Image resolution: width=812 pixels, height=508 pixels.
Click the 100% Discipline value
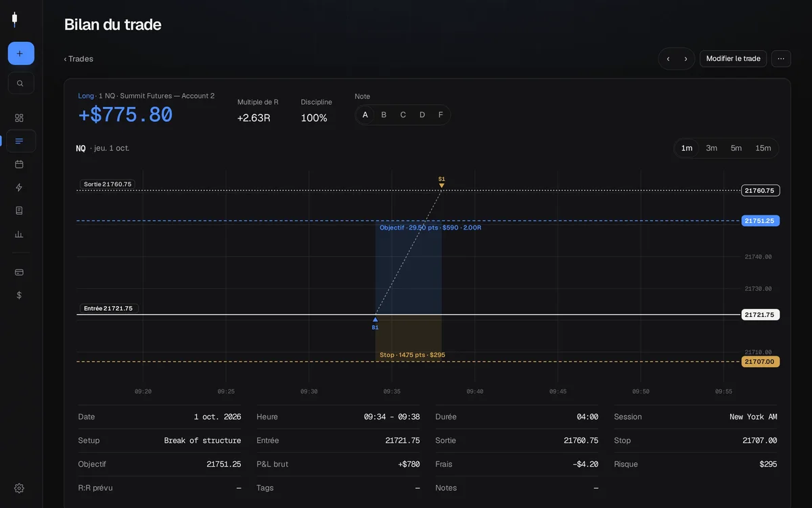coord(314,118)
